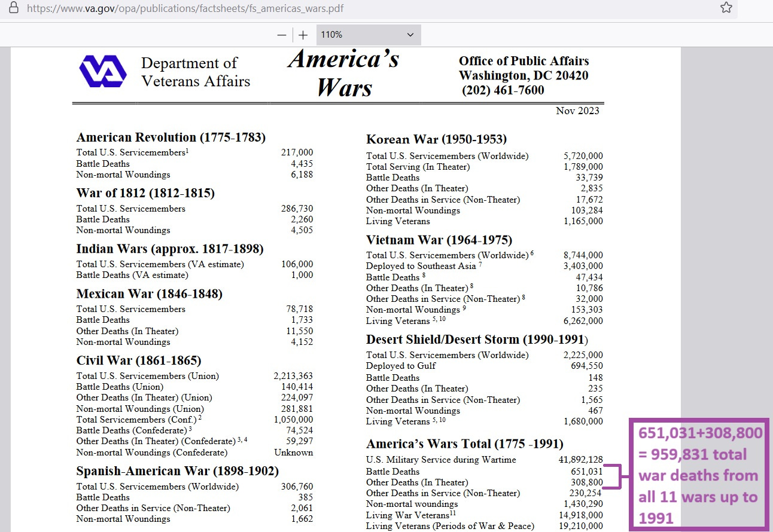Click the lock icon in address bar
773x532 pixels.
pyautogui.click(x=14, y=8)
